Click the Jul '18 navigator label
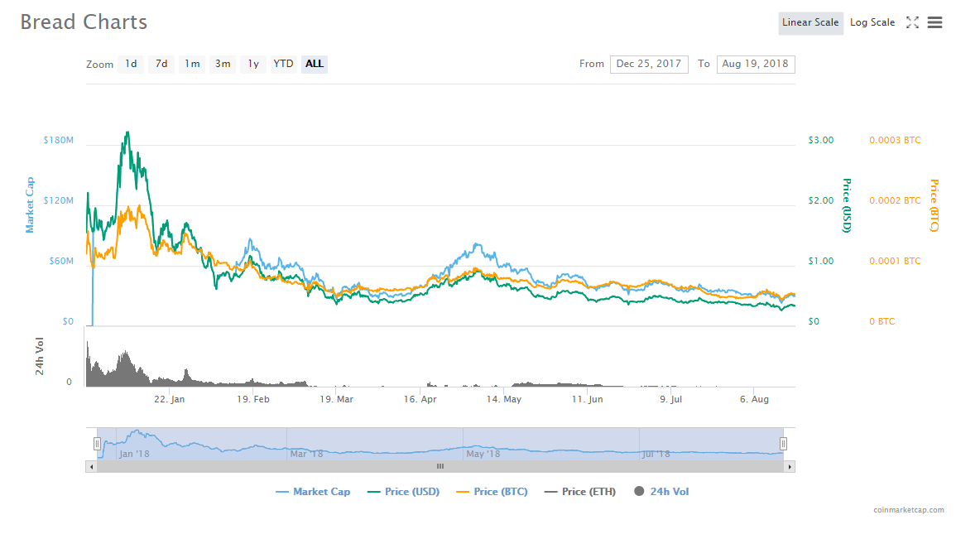This screenshot has height=539, width=980. 656,454
